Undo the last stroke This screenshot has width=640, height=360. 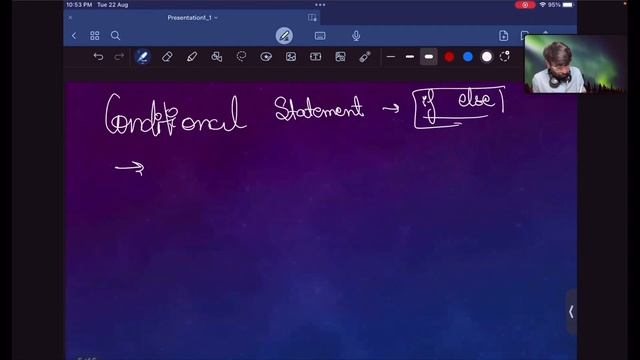click(98, 57)
